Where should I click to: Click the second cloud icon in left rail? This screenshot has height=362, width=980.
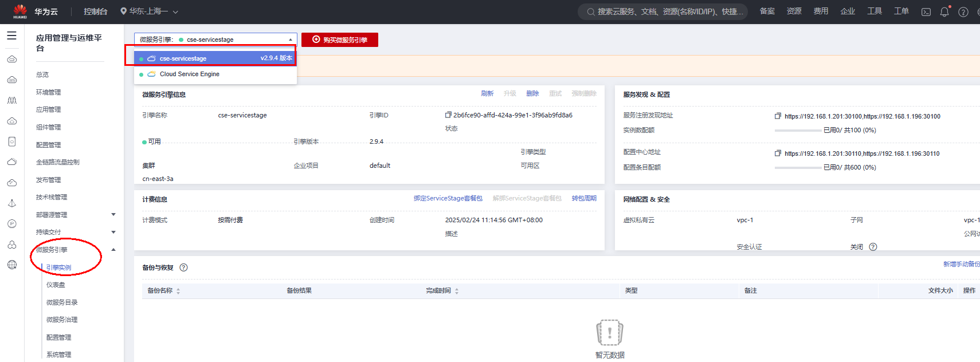pos(12,80)
